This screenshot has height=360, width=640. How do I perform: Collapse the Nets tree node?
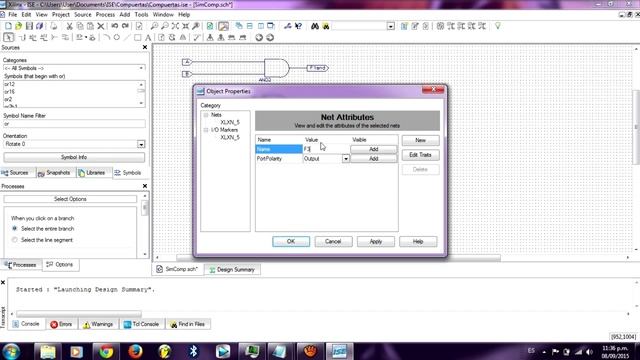coord(206,115)
